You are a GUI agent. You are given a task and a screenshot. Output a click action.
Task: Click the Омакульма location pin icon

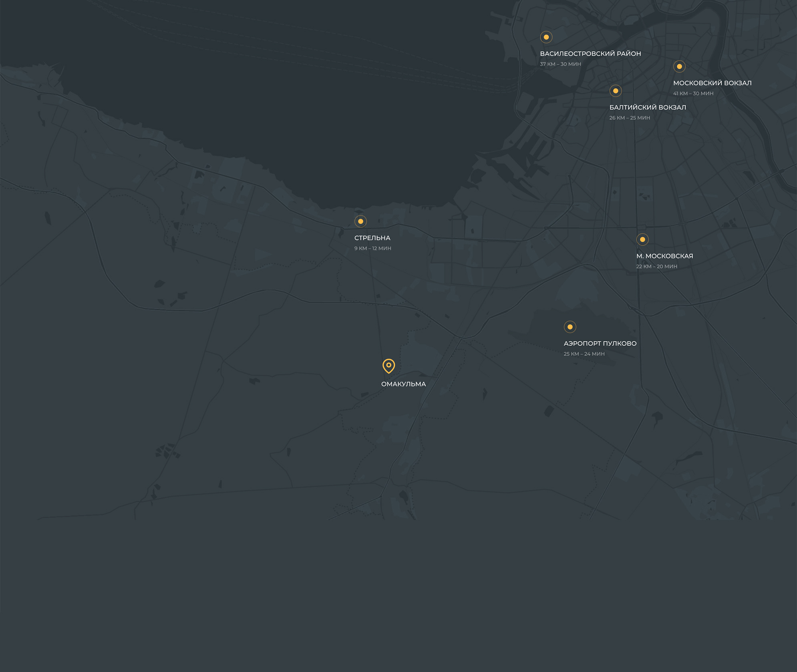click(x=388, y=365)
